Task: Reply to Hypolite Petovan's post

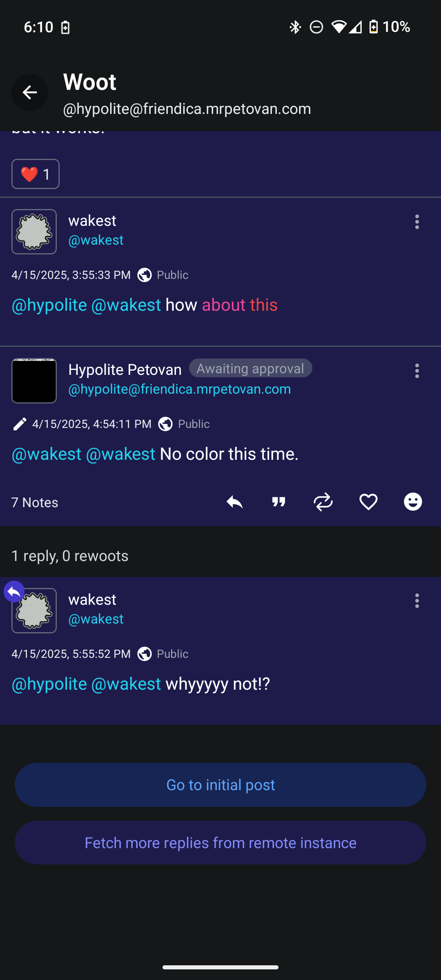Action: click(234, 502)
